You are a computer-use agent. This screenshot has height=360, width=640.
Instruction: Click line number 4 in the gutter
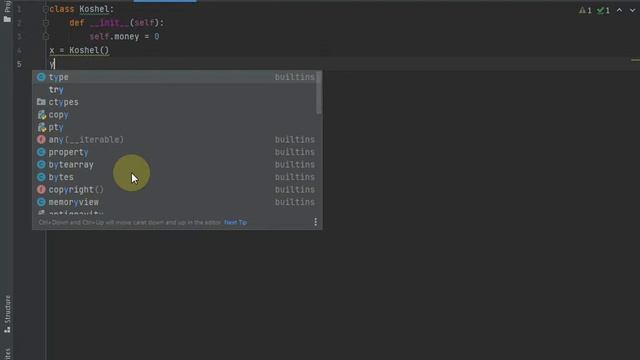tap(19, 51)
